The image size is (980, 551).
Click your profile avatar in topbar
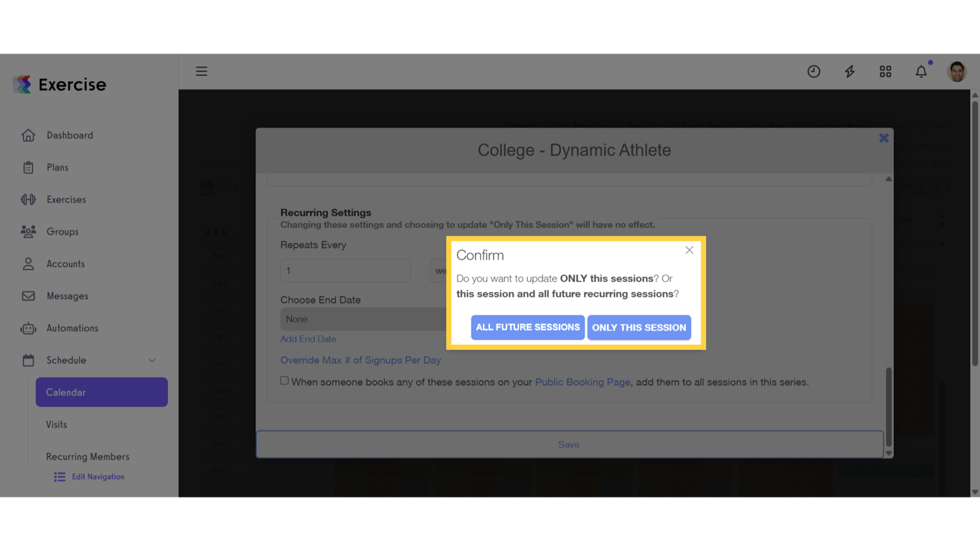pos(957,71)
